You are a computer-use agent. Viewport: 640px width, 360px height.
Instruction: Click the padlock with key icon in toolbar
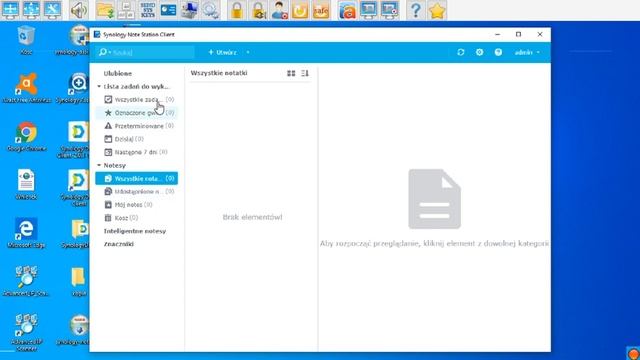point(258,10)
